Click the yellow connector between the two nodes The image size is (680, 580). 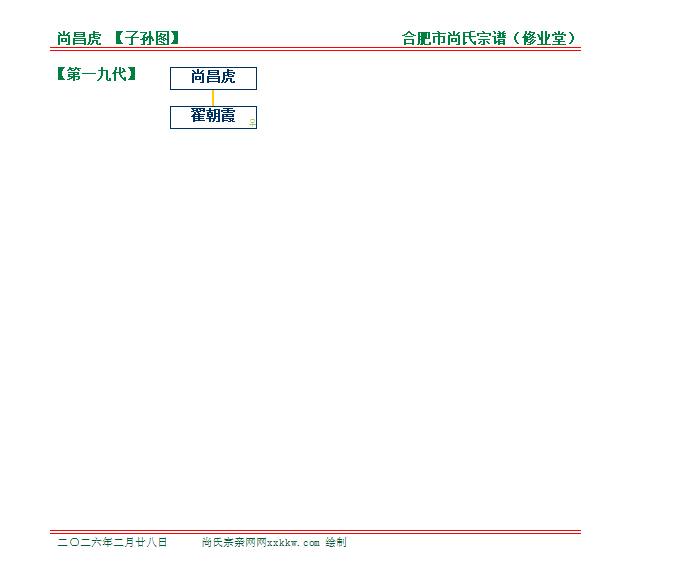pyautogui.click(x=213, y=98)
